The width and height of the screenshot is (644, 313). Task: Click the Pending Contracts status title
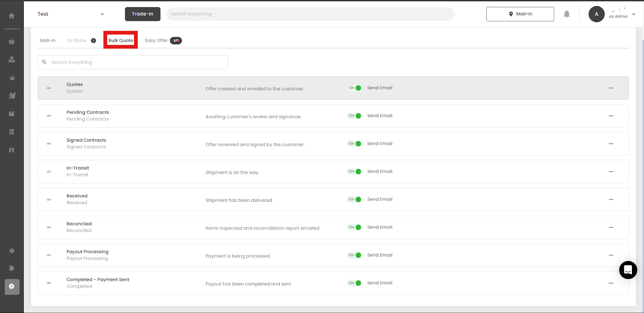point(88,112)
